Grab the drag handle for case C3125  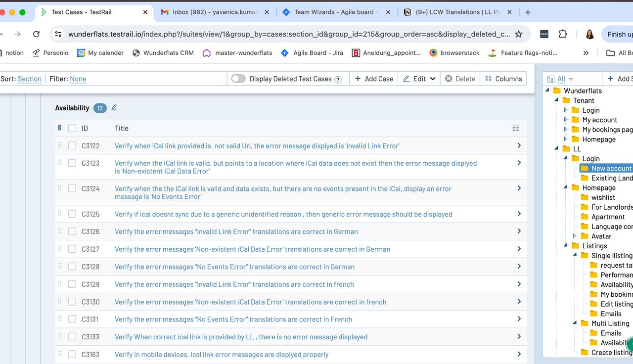(x=60, y=214)
